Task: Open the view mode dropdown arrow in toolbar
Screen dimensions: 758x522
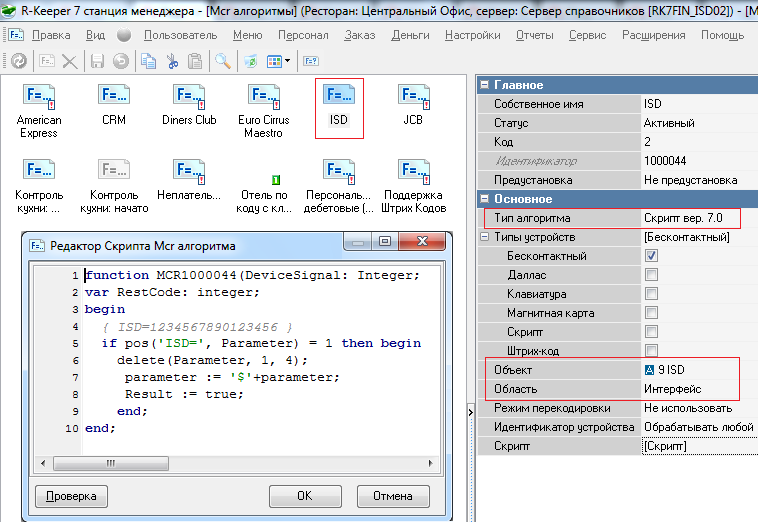Action: pyautogui.click(x=288, y=61)
